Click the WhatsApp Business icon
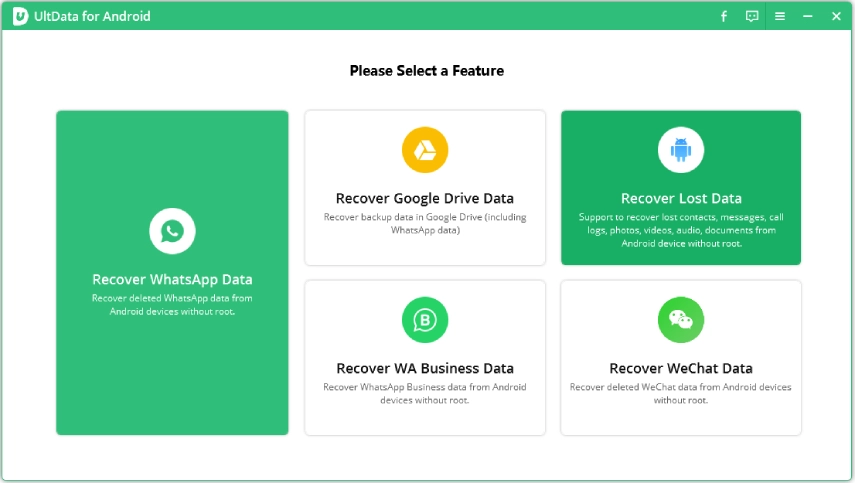The image size is (855, 483). tap(425, 321)
